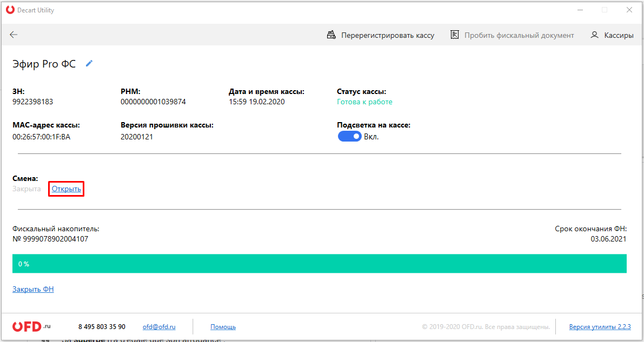Click the phone number 8 495 803 35 90
This screenshot has height=342, width=644.
(x=102, y=327)
